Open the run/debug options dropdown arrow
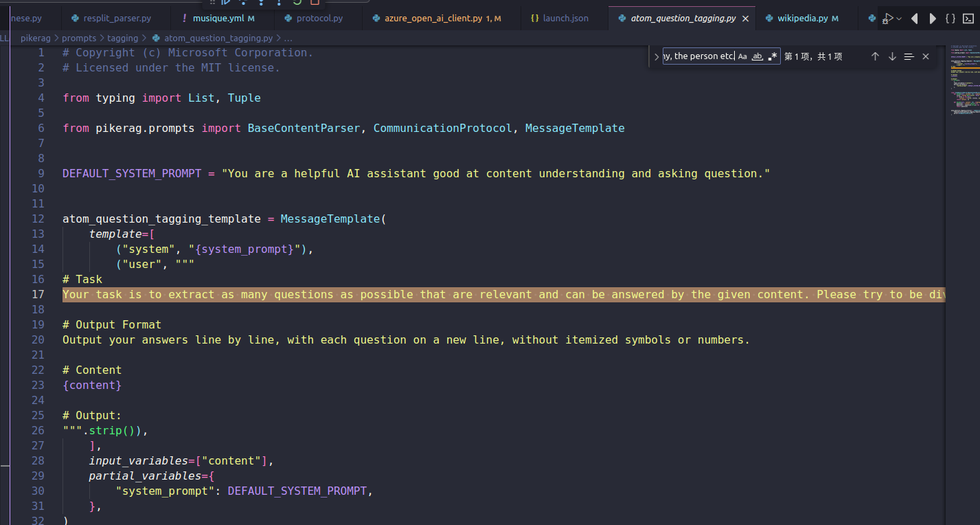980x525 pixels. [899, 19]
